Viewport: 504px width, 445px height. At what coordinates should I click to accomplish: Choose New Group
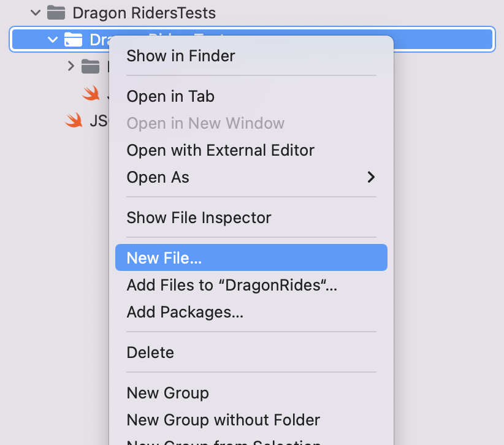(x=167, y=393)
